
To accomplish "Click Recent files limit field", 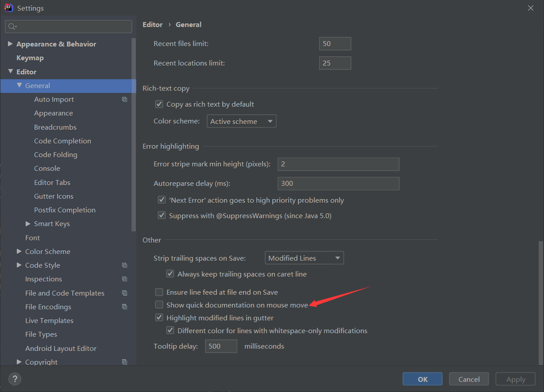I will pos(335,44).
